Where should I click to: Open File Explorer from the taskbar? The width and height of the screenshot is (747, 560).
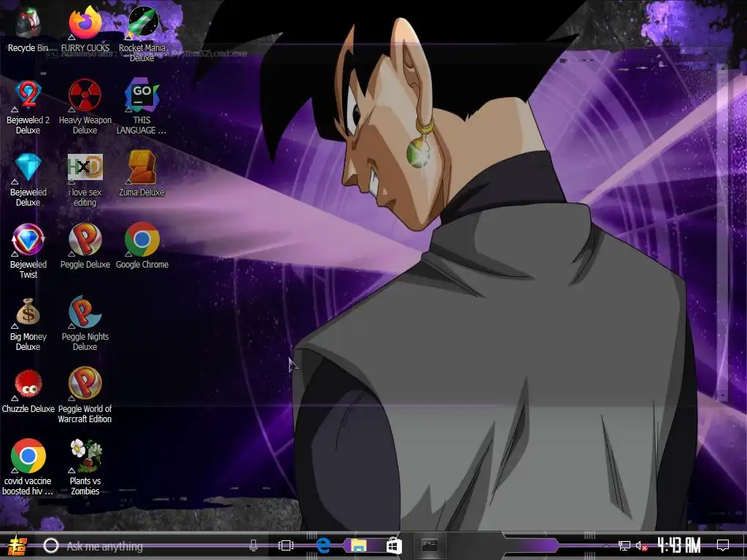[x=359, y=545]
